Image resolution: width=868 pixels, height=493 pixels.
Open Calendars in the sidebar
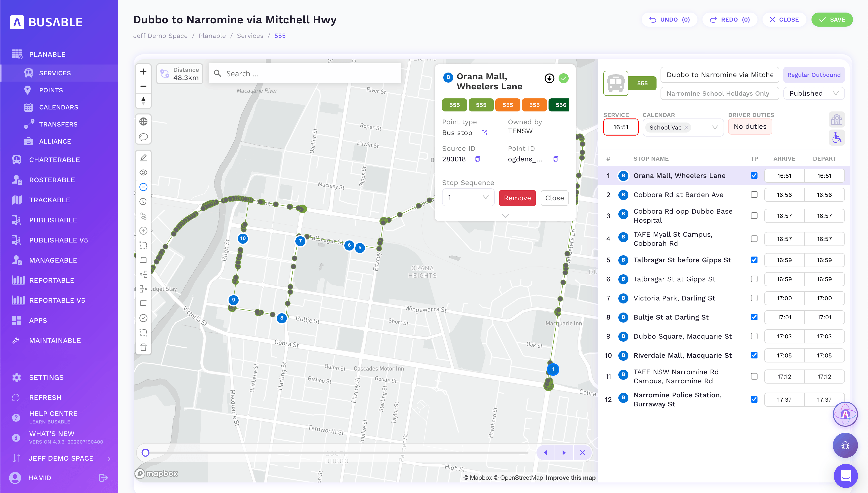point(59,107)
